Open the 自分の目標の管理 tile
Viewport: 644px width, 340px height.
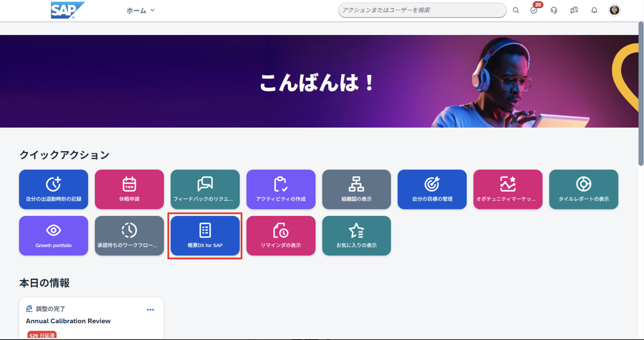click(432, 189)
